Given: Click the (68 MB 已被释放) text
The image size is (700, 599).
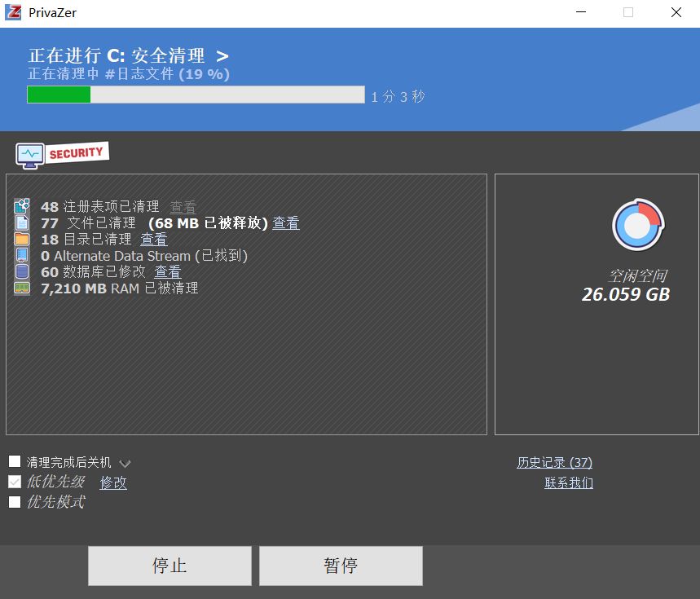Looking at the screenshot, I should click(208, 222).
